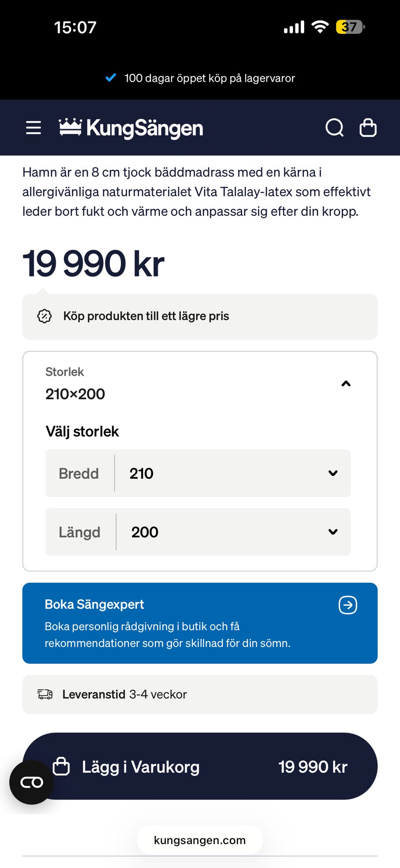Screen dimensions: 400x868
Task: Tap the clock time 15:07
Action: tap(75, 28)
